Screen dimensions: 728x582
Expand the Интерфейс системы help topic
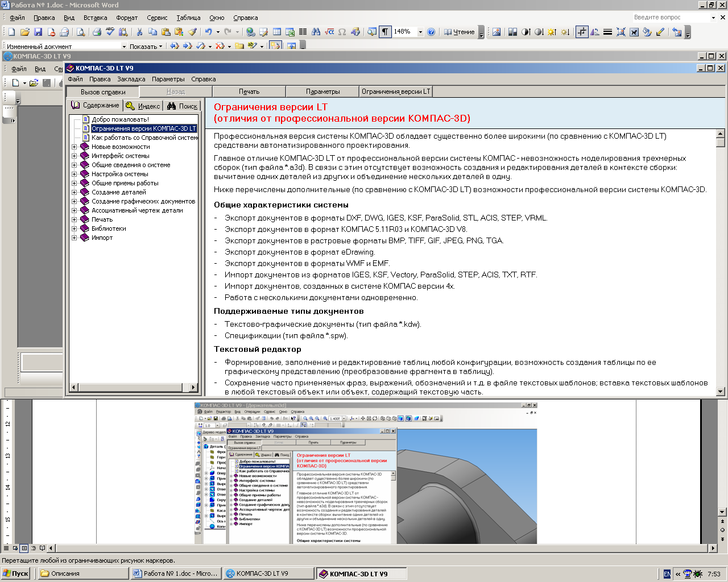point(74,156)
